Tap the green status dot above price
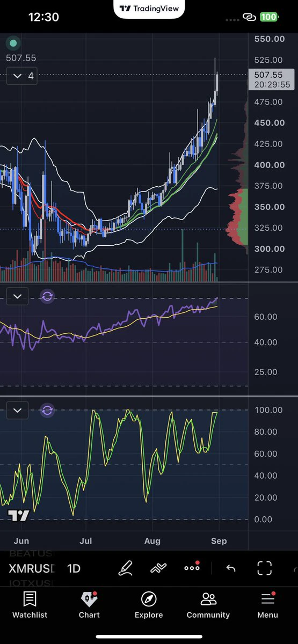This screenshot has width=298, height=644. click(13, 43)
